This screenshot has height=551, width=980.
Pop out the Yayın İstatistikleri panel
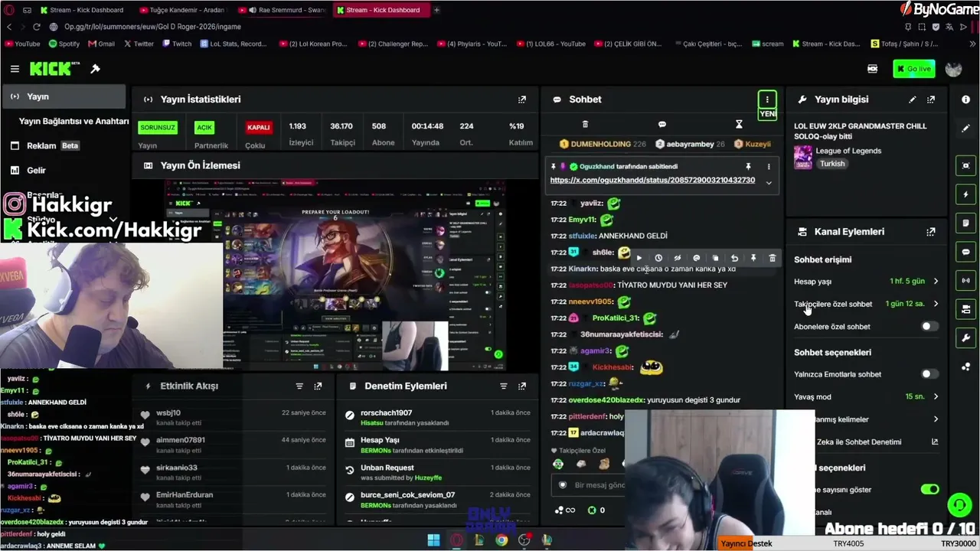click(x=522, y=99)
